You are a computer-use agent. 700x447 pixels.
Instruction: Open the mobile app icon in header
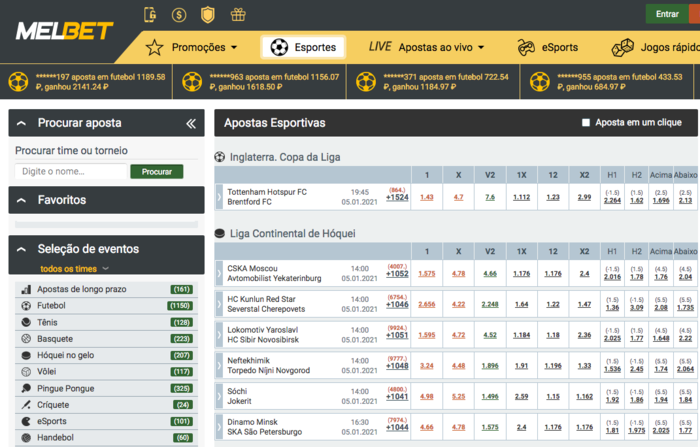(x=151, y=15)
